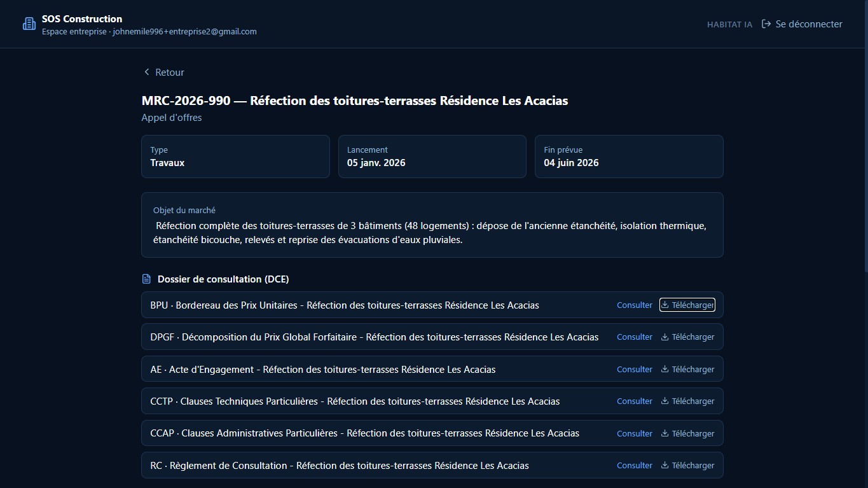
Task: Click the BPU Bordereau des Prix Unitaires title
Action: [x=345, y=305]
